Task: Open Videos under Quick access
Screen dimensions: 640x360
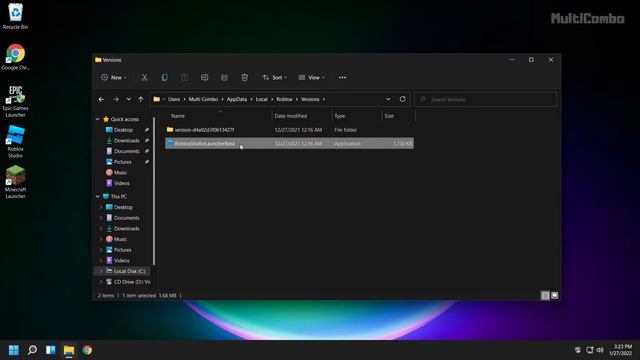Action: [121, 183]
